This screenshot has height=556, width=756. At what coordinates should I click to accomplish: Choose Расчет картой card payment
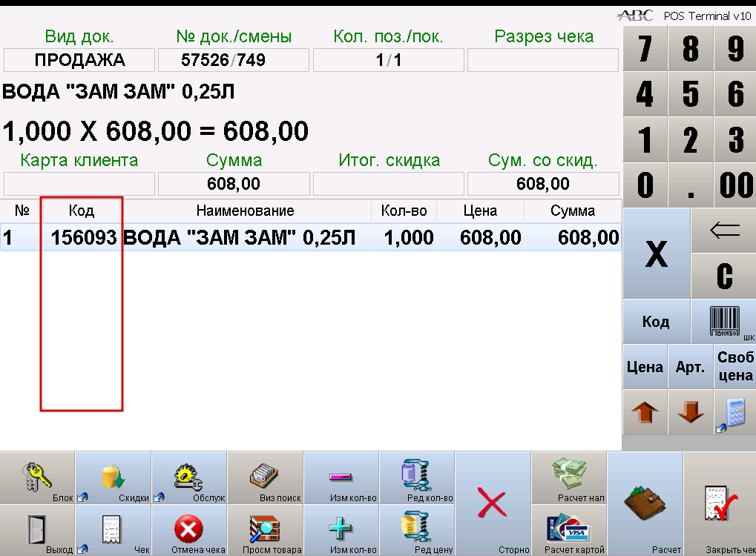click(x=569, y=530)
